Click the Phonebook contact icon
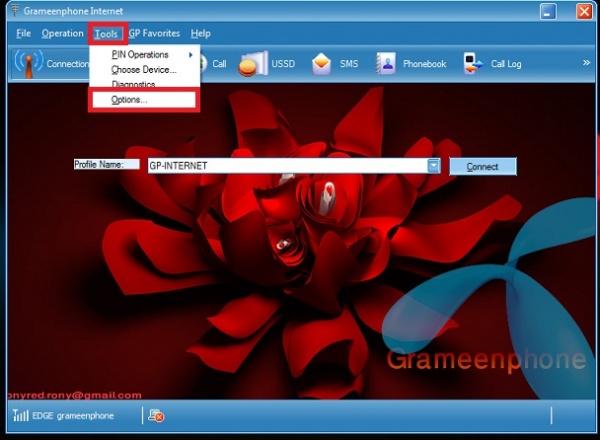Image resolution: width=600 pixels, height=440 pixels. (386, 64)
